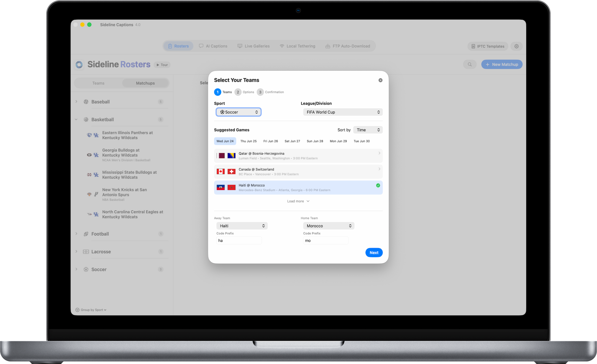Select the Thu Jun 25 date tab
Image resolution: width=597 pixels, height=364 pixels.
pyautogui.click(x=248, y=141)
